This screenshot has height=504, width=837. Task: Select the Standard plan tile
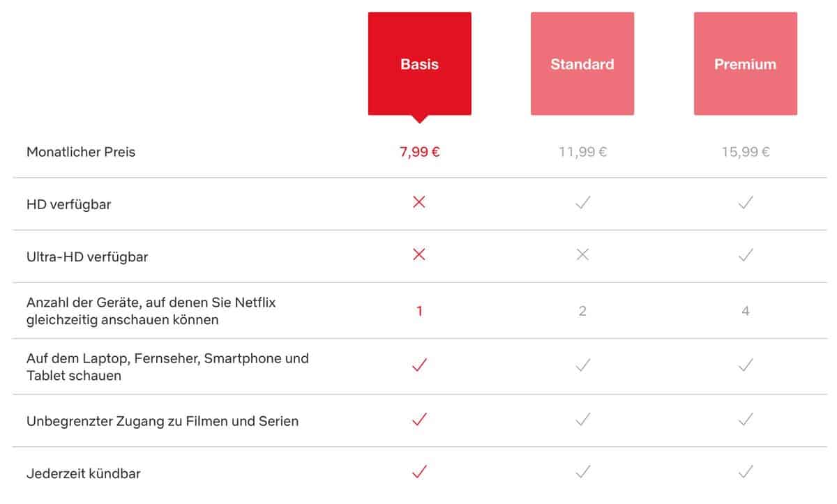pyautogui.click(x=582, y=64)
